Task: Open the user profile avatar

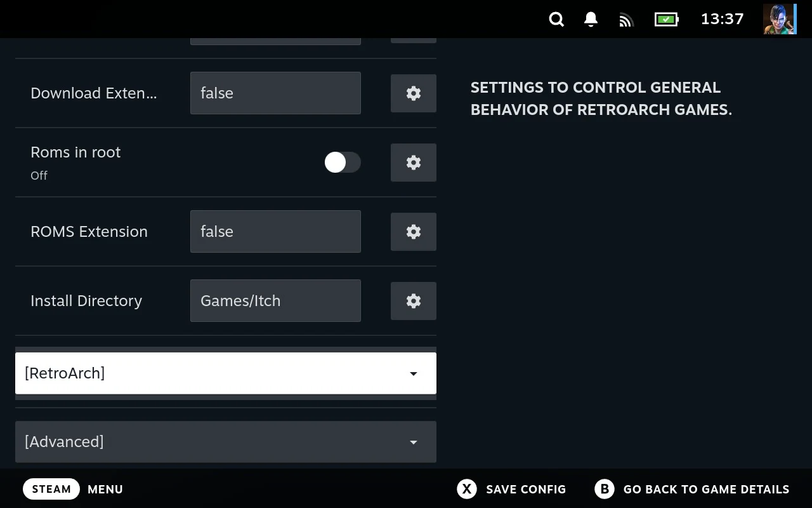Action: point(779,19)
